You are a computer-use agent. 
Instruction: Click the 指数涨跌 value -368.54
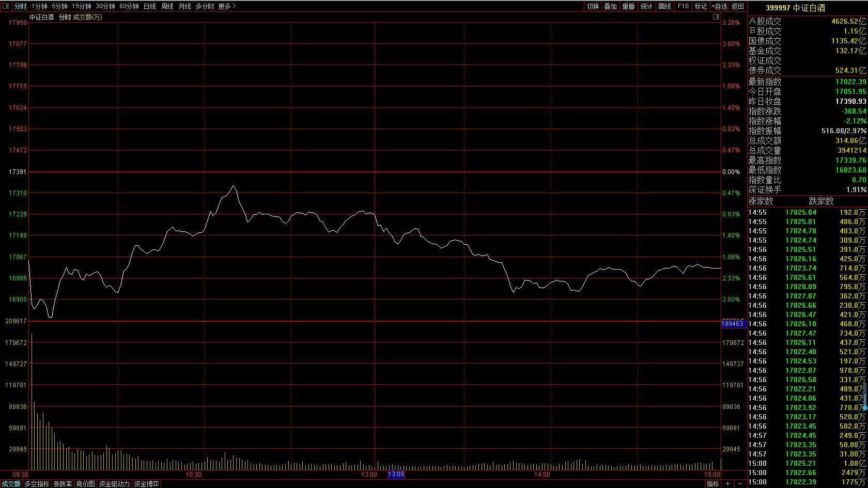coord(854,111)
